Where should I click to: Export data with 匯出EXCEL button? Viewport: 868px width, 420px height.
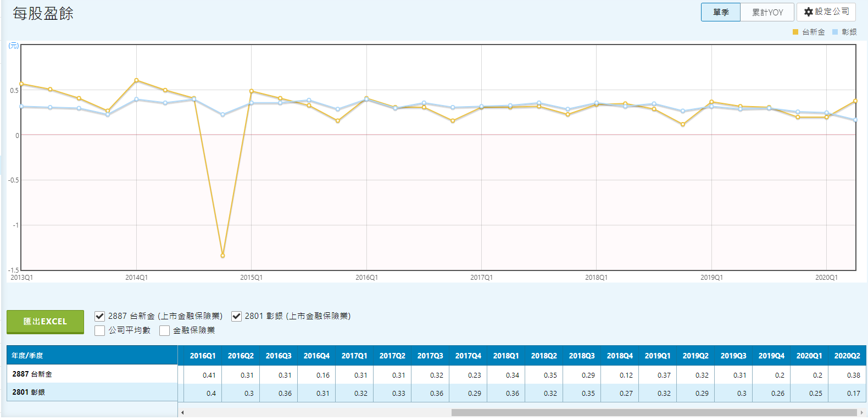point(45,322)
